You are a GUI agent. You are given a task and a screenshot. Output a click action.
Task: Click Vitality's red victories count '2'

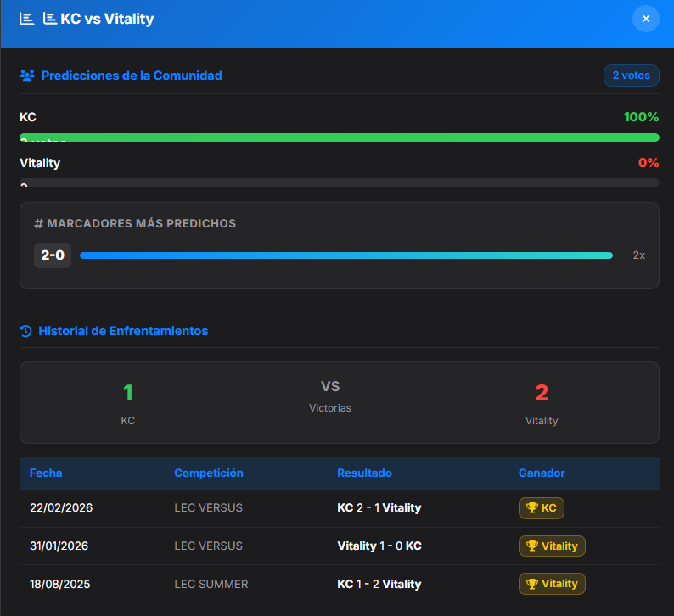coord(542,393)
